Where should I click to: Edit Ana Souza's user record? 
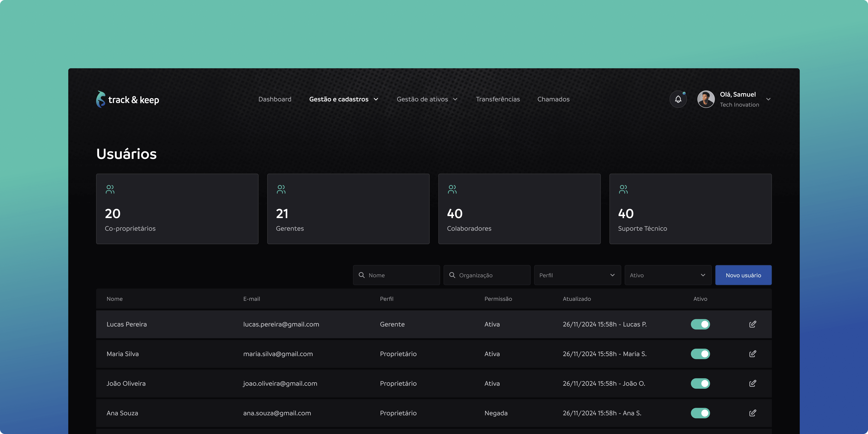(752, 413)
